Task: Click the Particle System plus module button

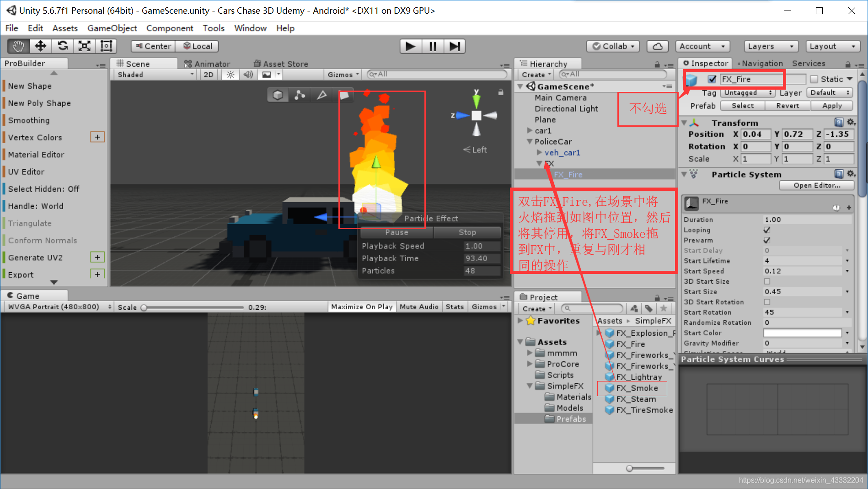Action: coord(849,207)
